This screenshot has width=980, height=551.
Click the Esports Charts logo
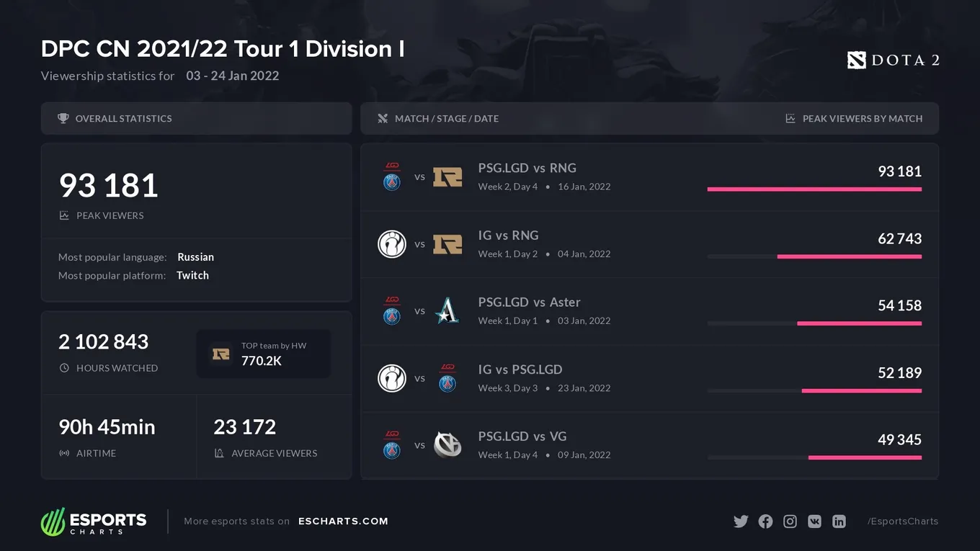click(94, 521)
